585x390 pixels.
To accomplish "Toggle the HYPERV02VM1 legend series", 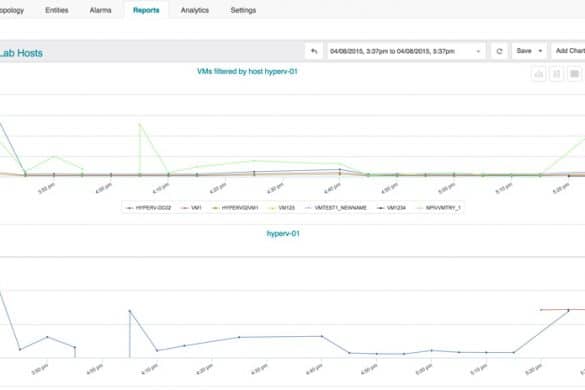I will [235, 208].
